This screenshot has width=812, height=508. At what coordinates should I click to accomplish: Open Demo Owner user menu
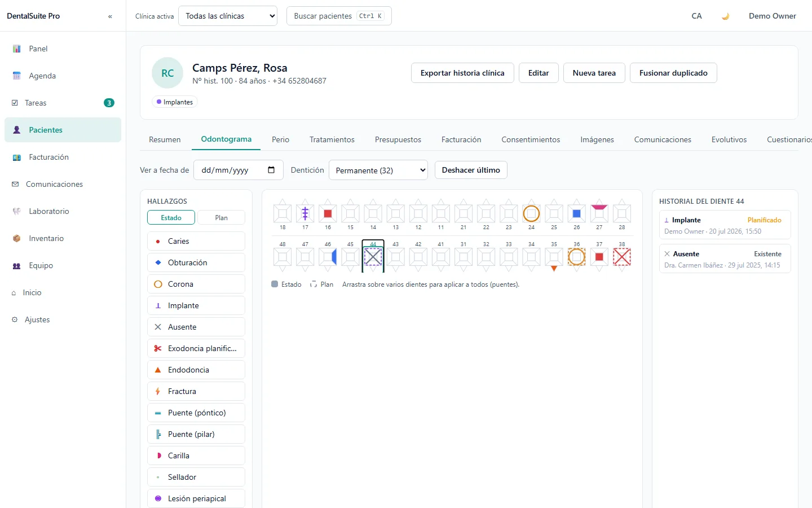pyautogui.click(x=773, y=16)
